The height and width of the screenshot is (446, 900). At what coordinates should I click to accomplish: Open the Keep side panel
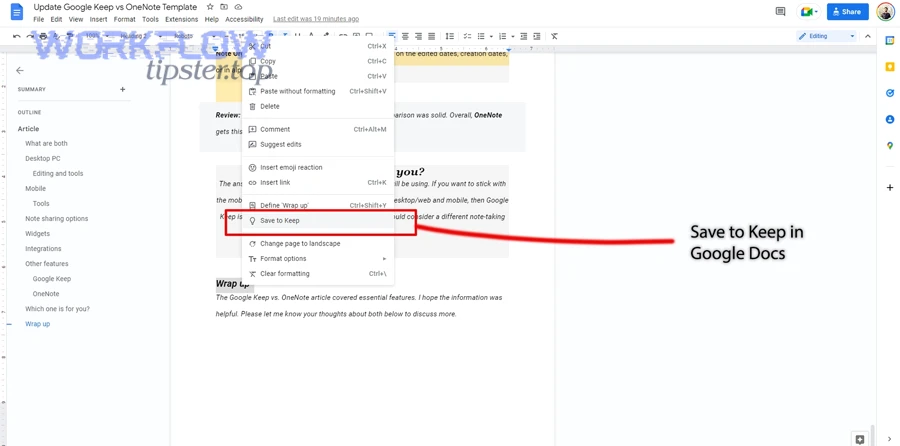[890, 67]
